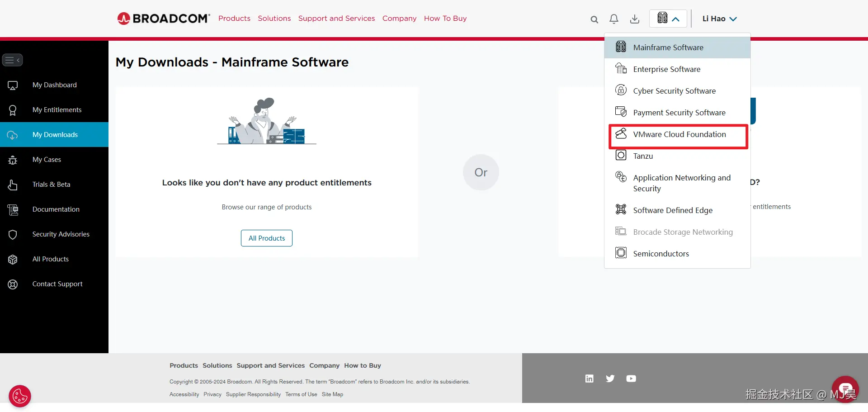Open Documentation in the sidebar
868x412 pixels.
tap(54, 209)
